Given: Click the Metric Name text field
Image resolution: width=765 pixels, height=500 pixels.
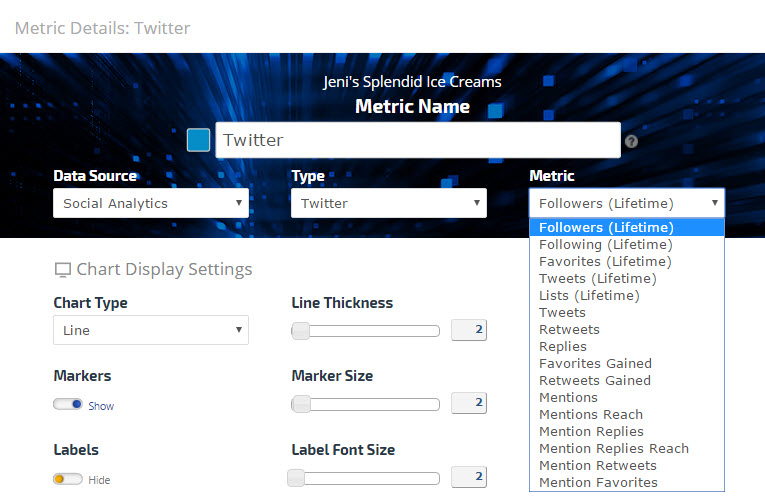Looking at the screenshot, I should click(x=417, y=140).
